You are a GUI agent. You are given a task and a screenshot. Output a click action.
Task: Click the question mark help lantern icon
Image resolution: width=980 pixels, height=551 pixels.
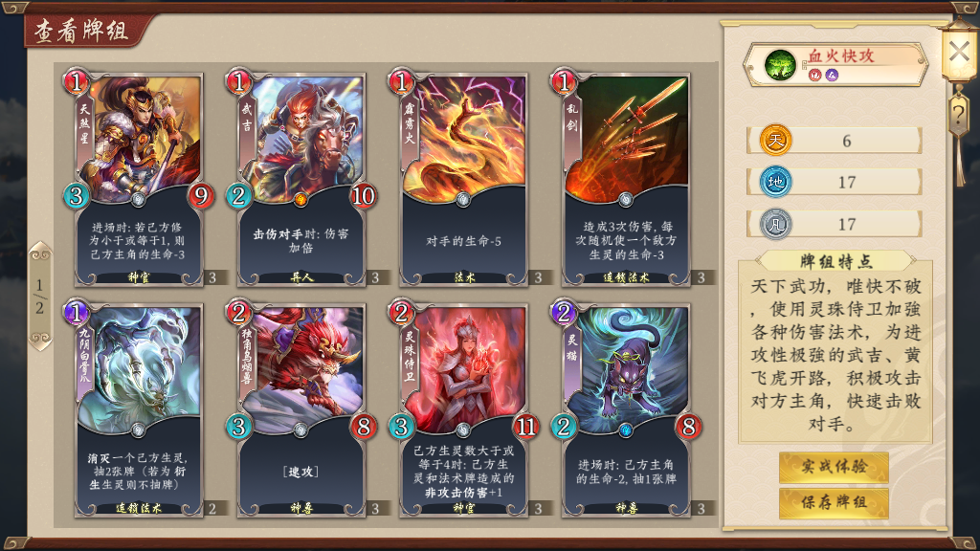pyautogui.click(x=958, y=115)
